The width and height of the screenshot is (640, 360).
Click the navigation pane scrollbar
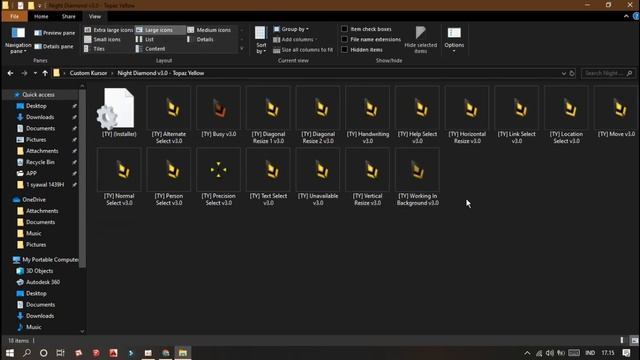(x=82, y=178)
